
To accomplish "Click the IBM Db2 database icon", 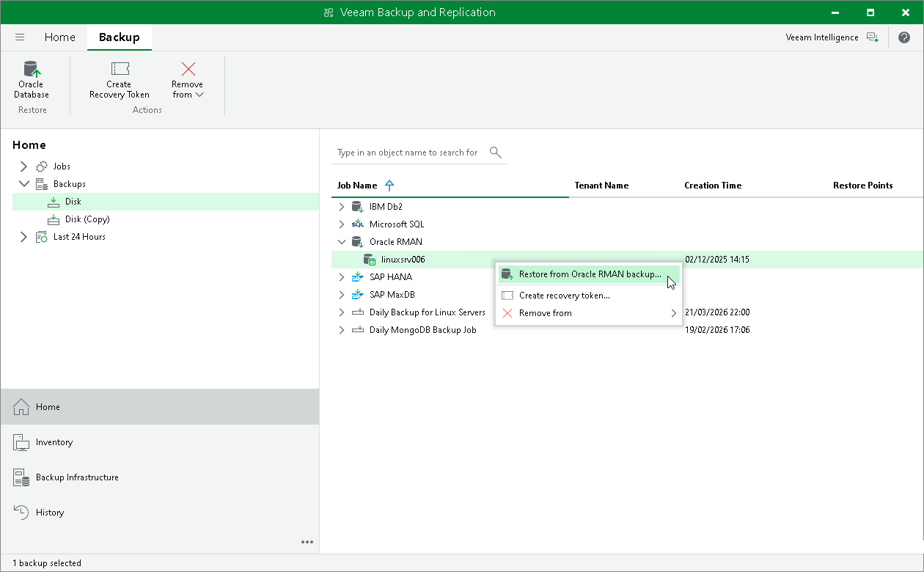I will (x=358, y=207).
